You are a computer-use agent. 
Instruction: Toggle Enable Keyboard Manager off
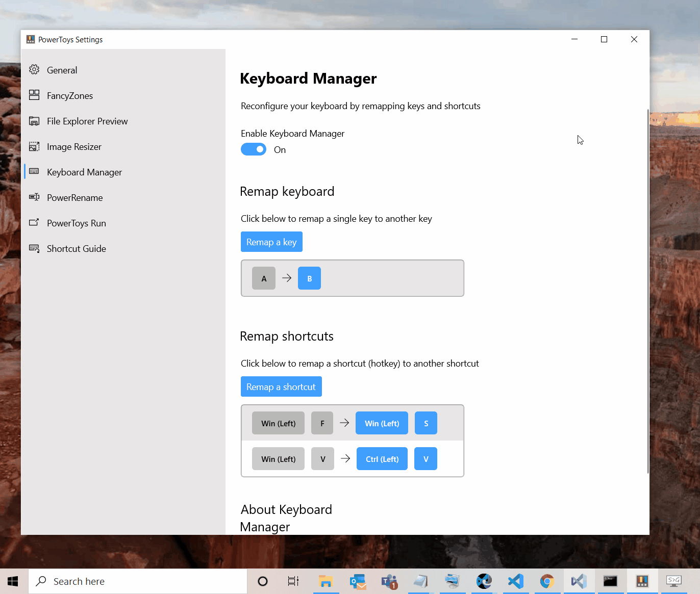tap(254, 149)
